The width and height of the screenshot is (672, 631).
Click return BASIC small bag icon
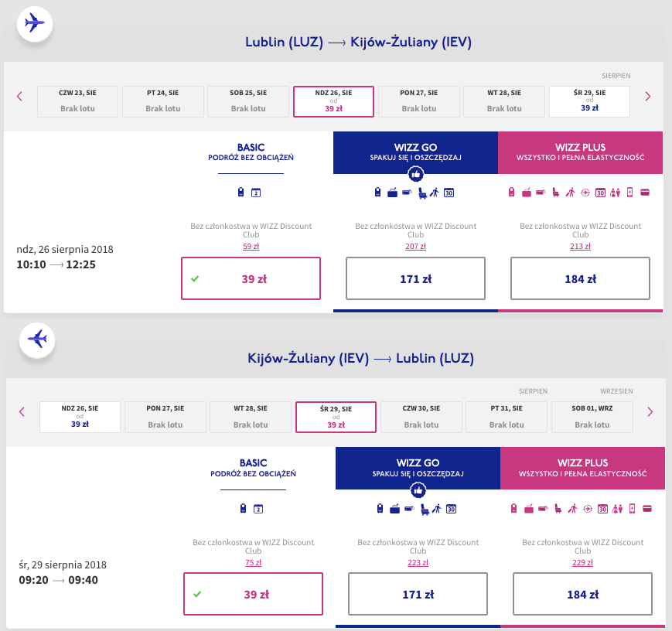click(x=243, y=508)
